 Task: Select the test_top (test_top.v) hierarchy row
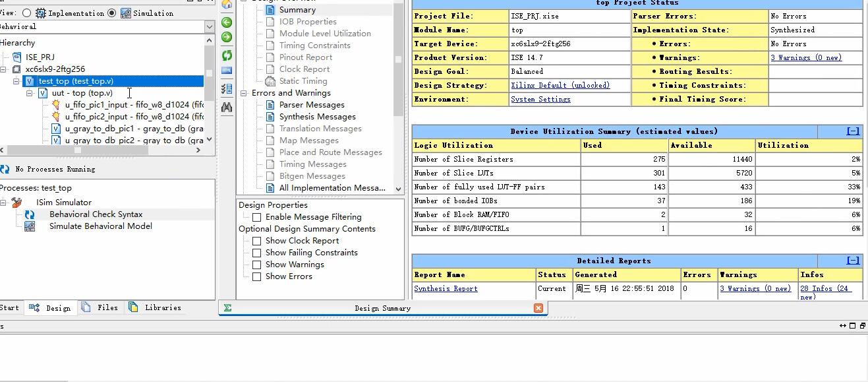pyautogui.click(x=113, y=81)
